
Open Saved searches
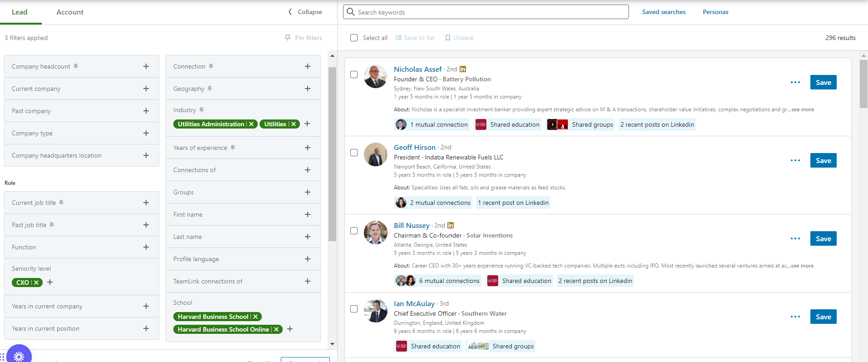pyautogui.click(x=664, y=12)
